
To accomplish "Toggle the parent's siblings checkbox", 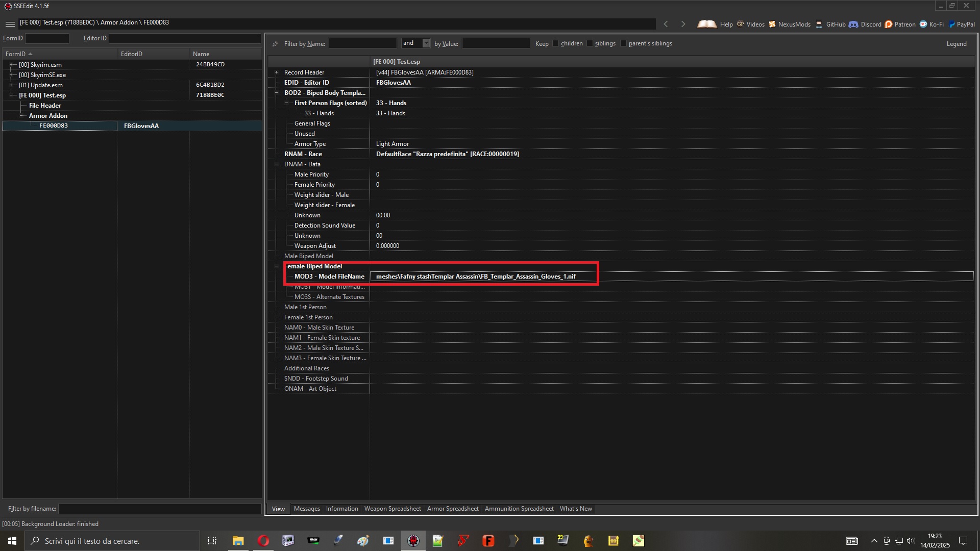I will click(623, 43).
